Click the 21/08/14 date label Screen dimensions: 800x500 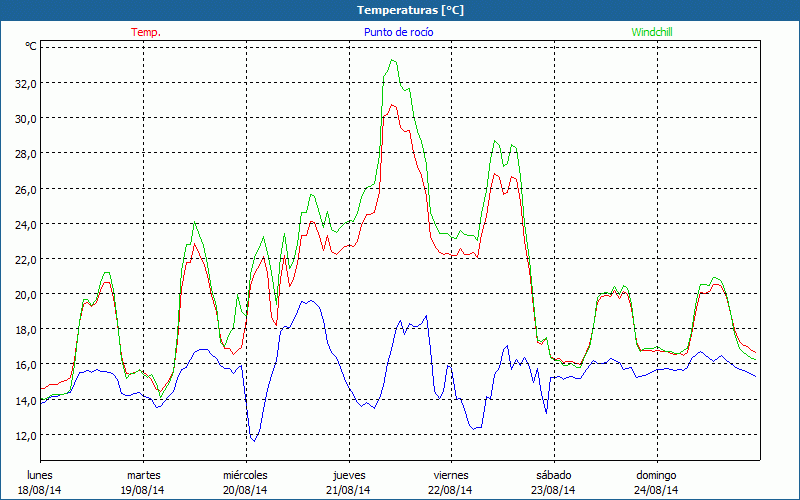click(x=348, y=490)
